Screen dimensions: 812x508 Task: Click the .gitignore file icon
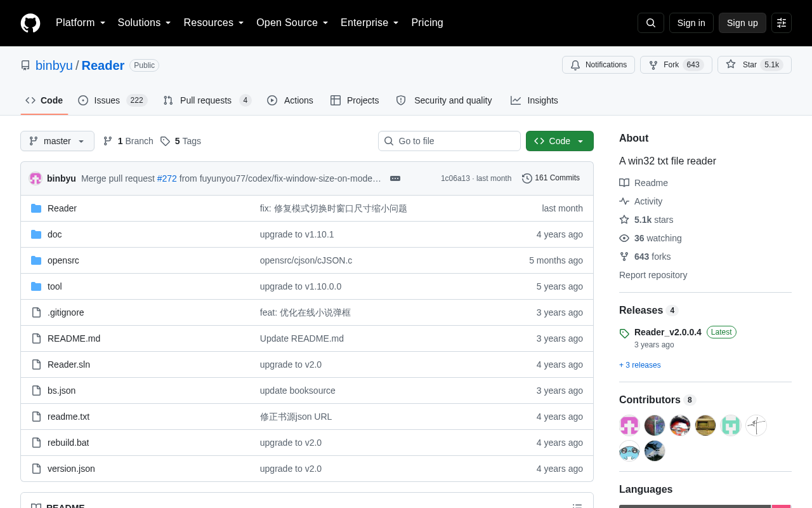36,312
